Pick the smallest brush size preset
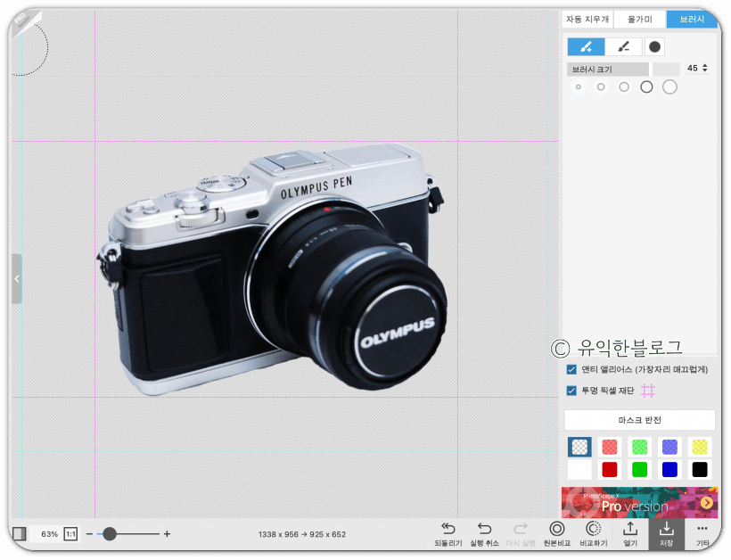The width and height of the screenshot is (731, 560). tap(578, 86)
